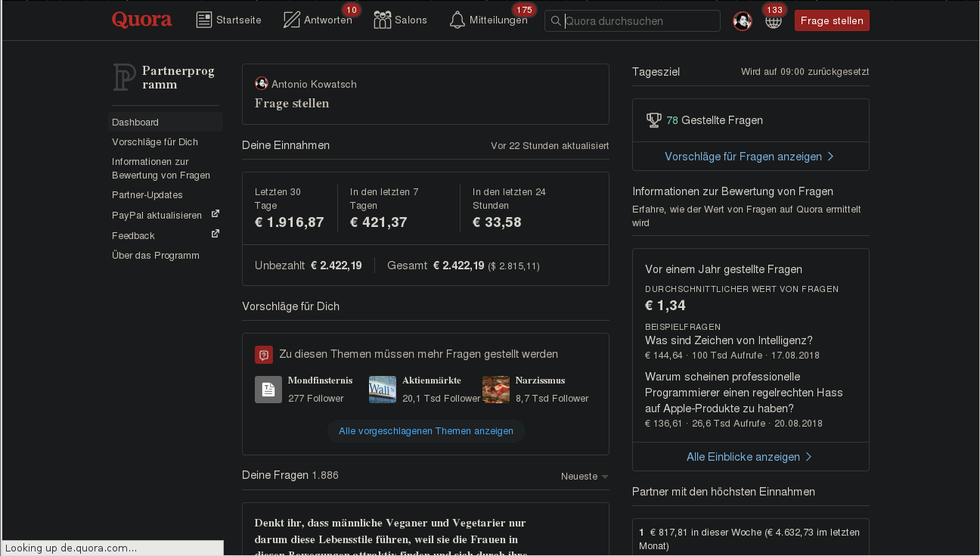Screen dimensions: 980x556
Task: Click the Mitteilungen notification badge 175
Action: click(x=524, y=10)
